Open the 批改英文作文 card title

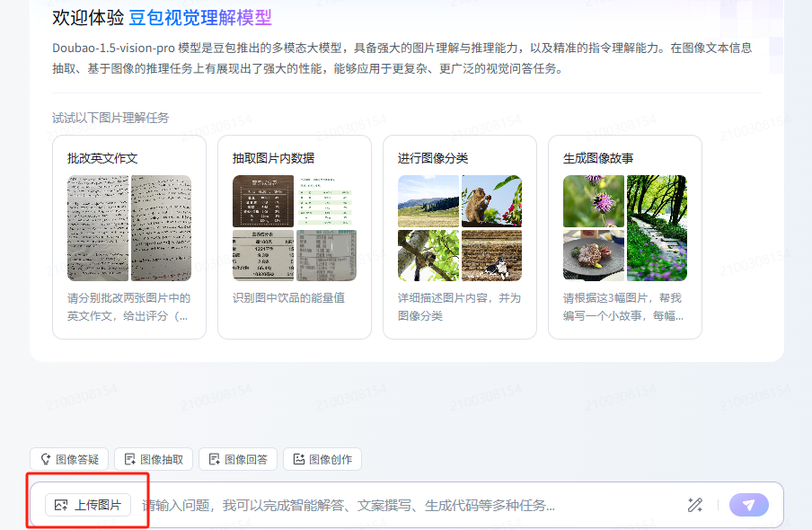pyautogui.click(x=102, y=158)
